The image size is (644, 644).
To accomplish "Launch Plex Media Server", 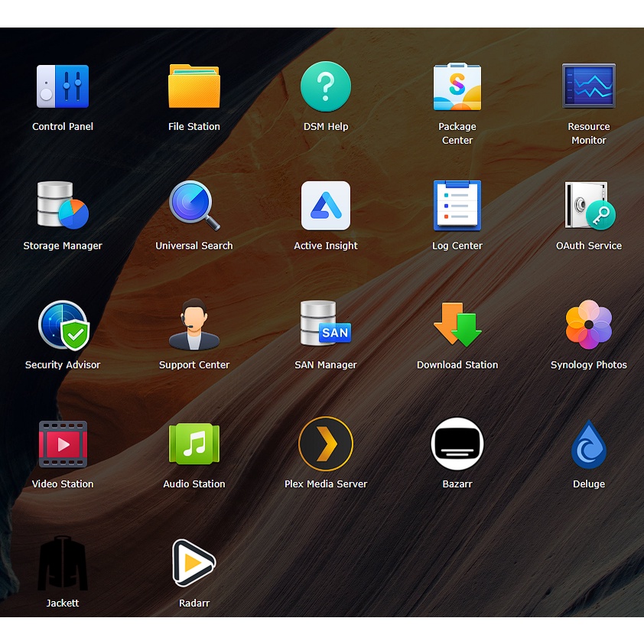I will [x=326, y=444].
